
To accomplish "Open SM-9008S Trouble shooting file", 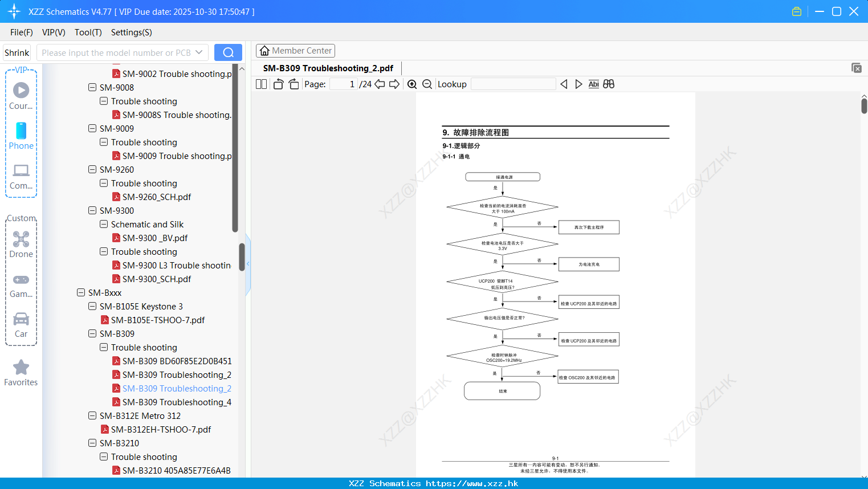I will 172,115.
